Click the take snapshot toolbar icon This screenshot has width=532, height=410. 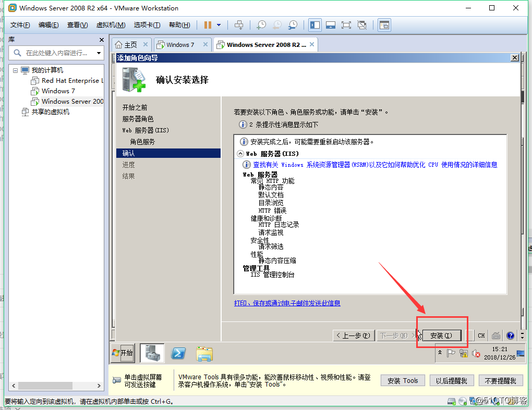[x=261, y=24]
